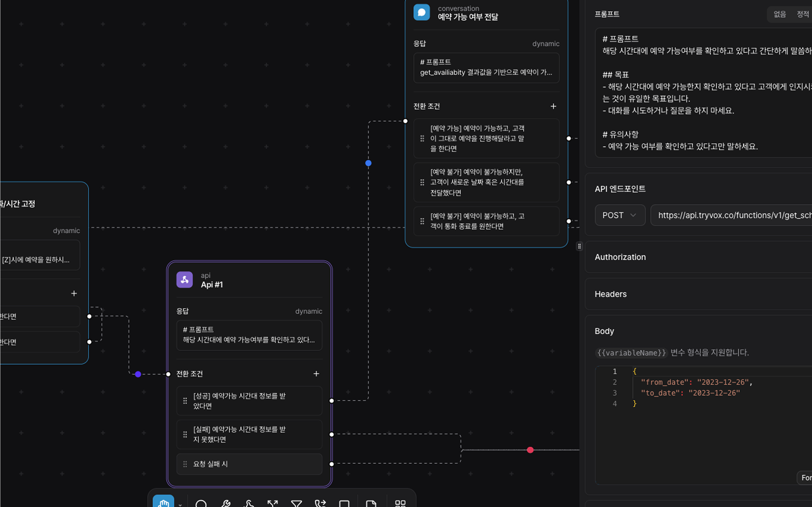Click the call transfer icon in toolbar
Image resolution: width=812 pixels, height=507 pixels.
(x=320, y=504)
